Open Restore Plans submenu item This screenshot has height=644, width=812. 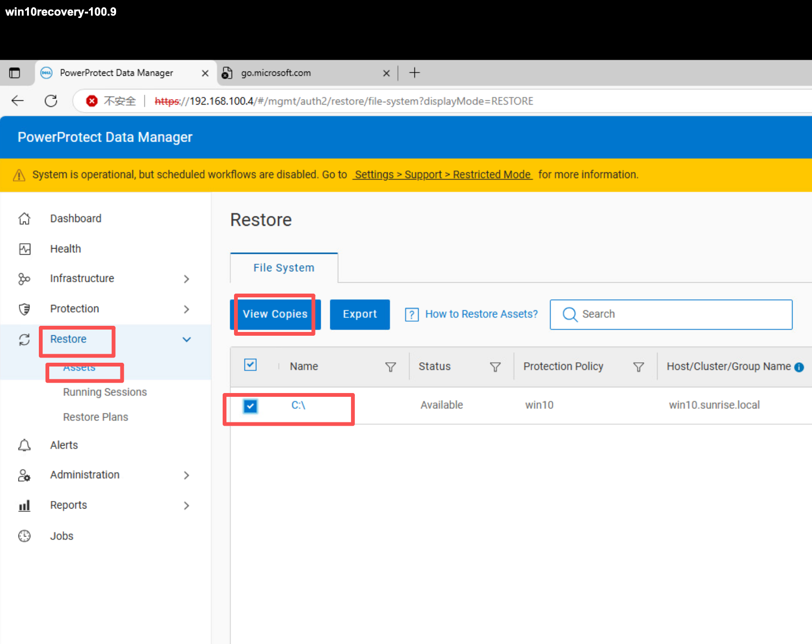tap(96, 417)
